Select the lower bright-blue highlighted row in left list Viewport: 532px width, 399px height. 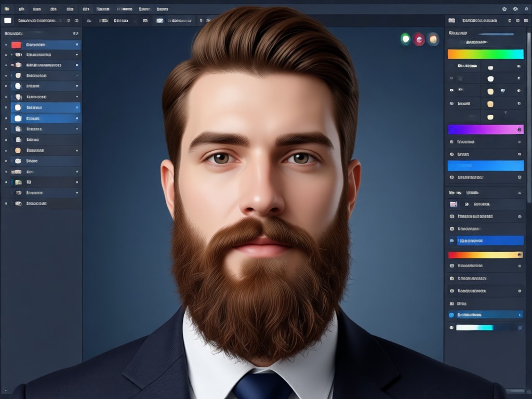pyautogui.click(x=46, y=118)
